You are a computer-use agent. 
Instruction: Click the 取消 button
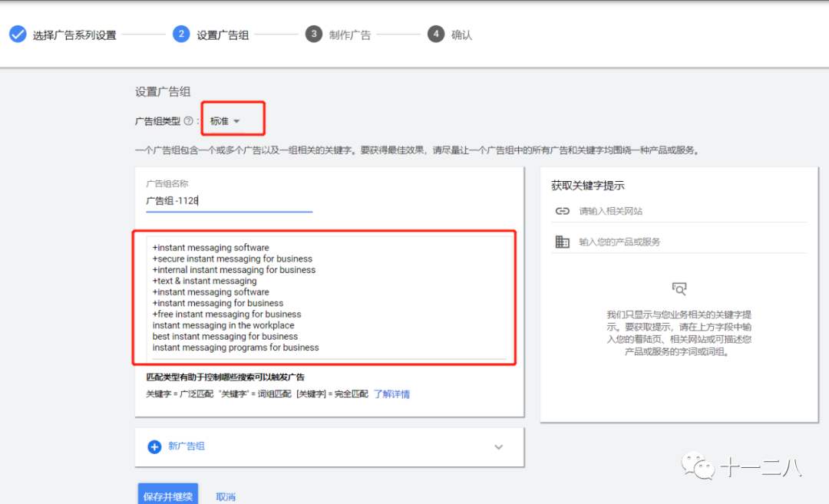coord(225,496)
